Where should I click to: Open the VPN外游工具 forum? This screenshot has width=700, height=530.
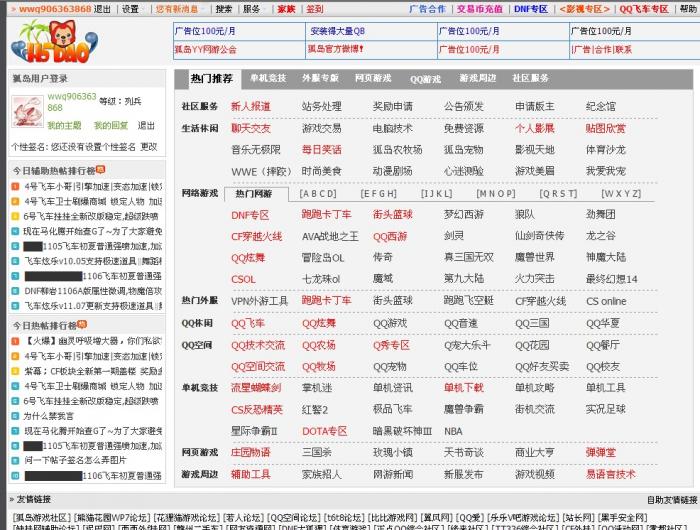click(259, 301)
